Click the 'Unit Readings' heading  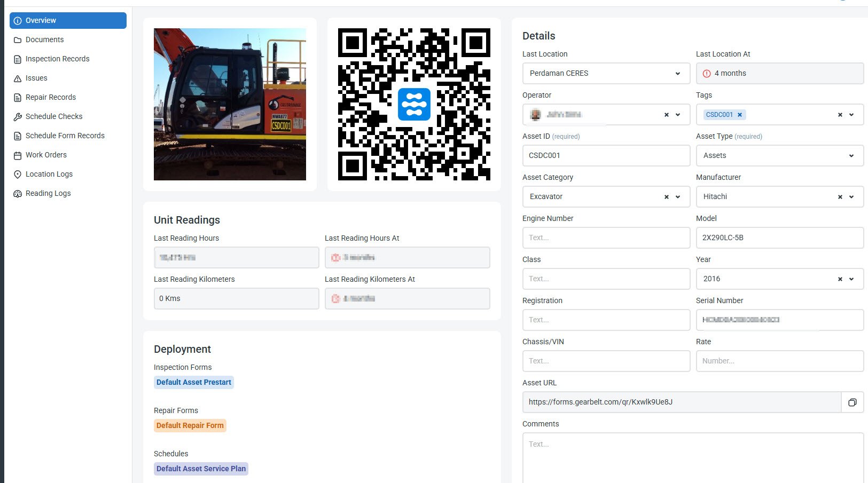click(x=187, y=220)
